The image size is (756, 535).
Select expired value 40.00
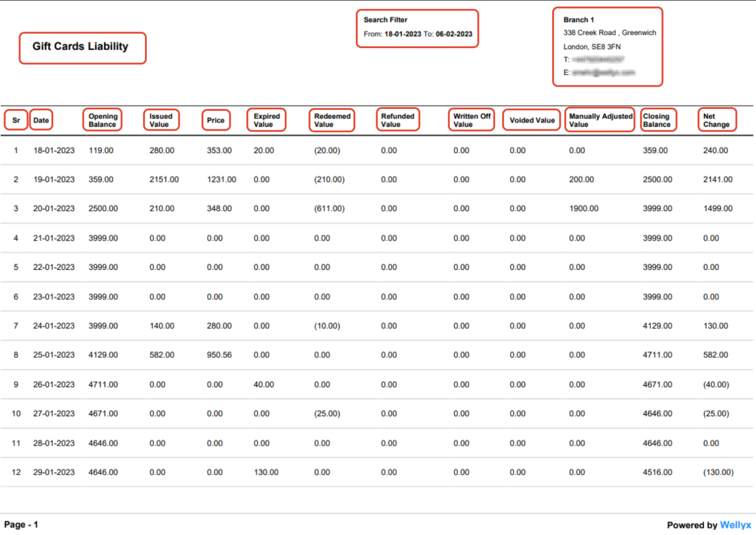tap(264, 385)
